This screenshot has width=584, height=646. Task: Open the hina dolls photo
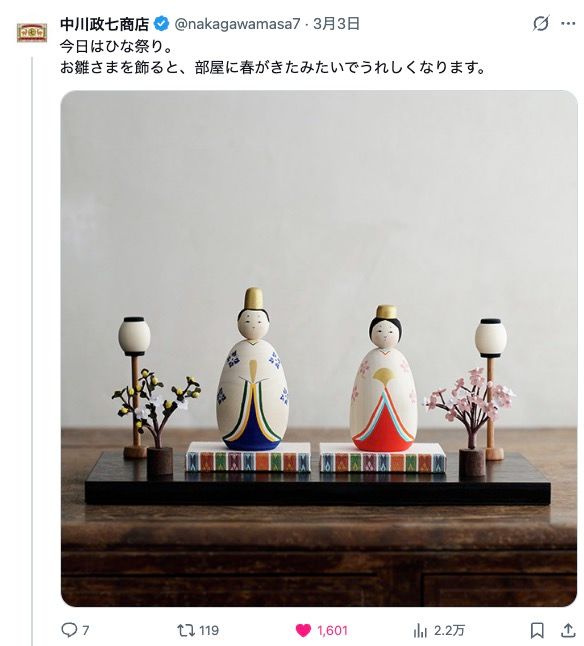[319, 348]
